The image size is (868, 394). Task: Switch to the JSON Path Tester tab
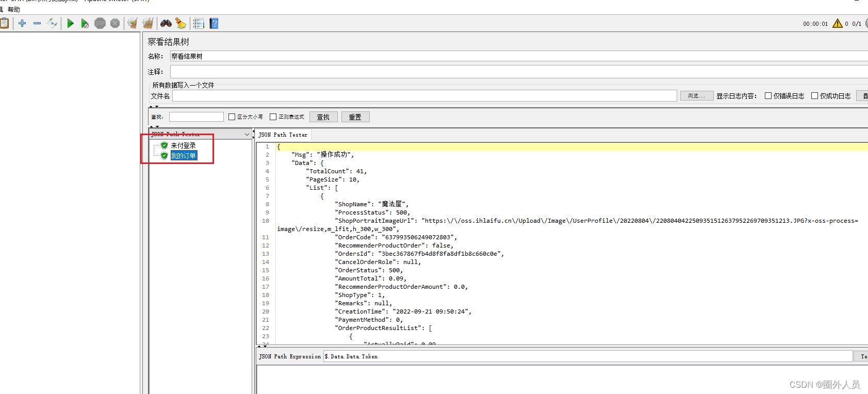click(x=283, y=135)
